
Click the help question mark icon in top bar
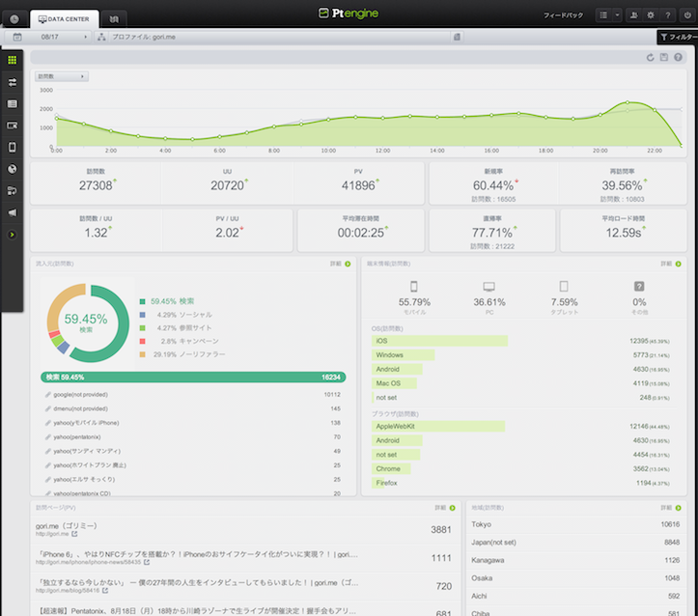pyautogui.click(x=669, y=15)
